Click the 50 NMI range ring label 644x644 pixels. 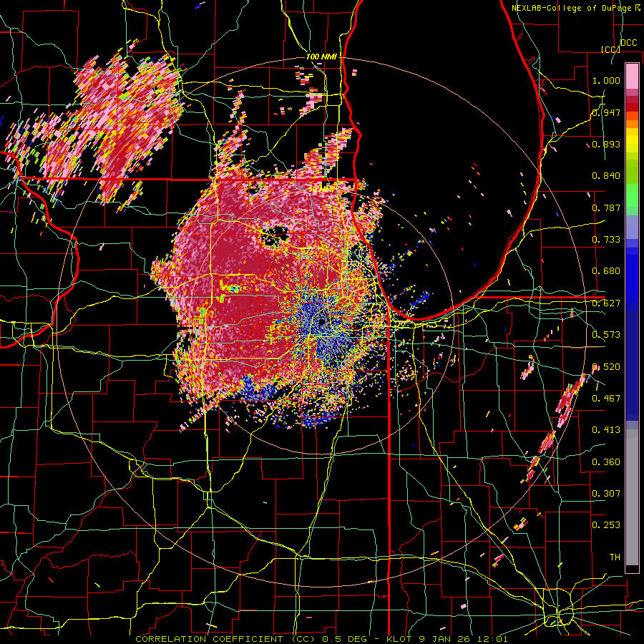click(x=321, y=190)
